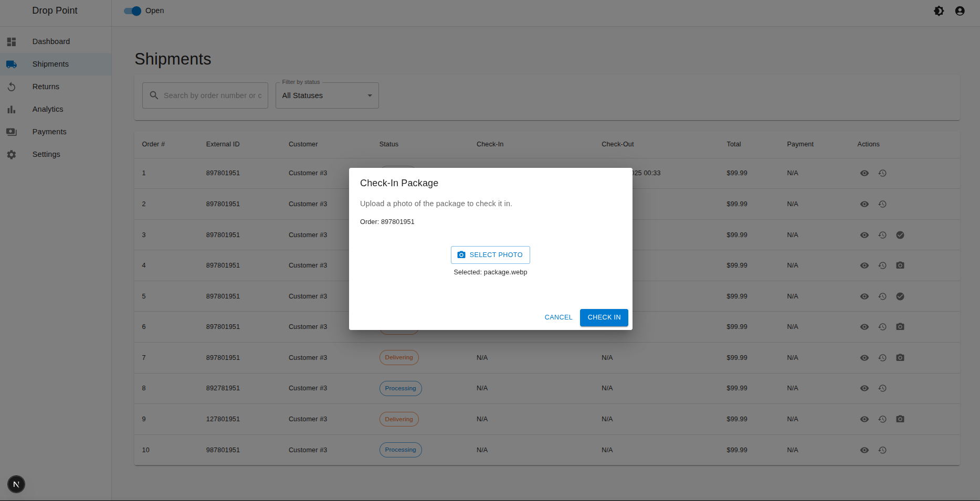
Task: Click the Next.js logo badge
Action: click(16, 484)
